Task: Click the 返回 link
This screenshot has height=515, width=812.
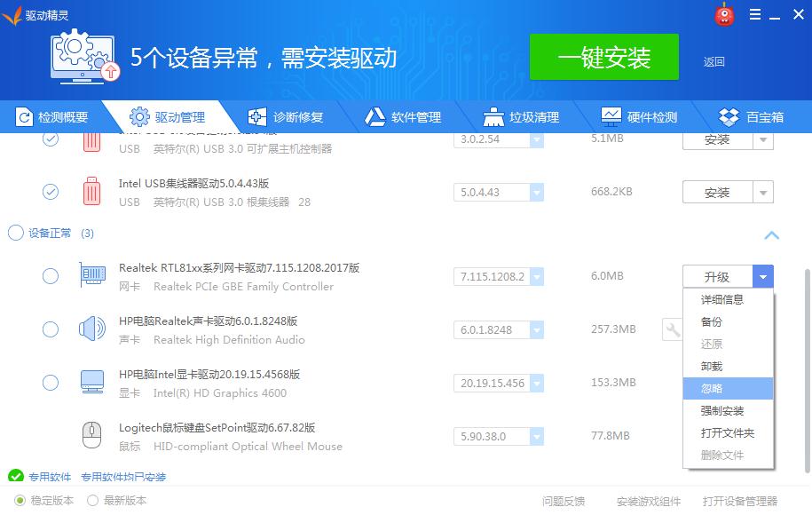Action: pos(713,62)
